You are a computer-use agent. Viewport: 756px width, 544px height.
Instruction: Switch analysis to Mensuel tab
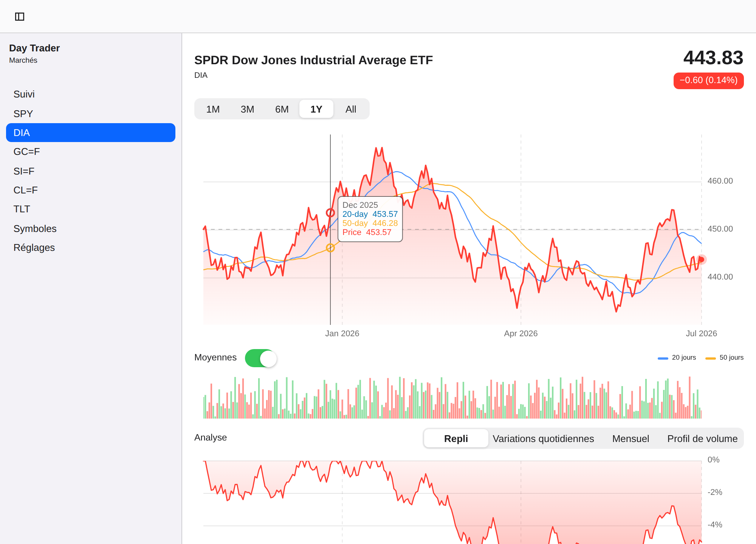[x=631, y=439]
